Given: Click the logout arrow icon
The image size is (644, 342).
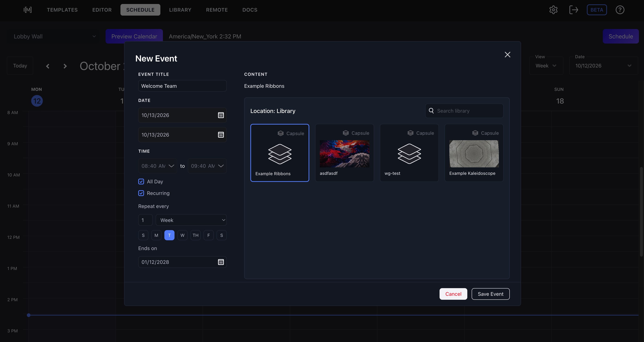Looking at the screenshot, I should click(x=573, y=10).
